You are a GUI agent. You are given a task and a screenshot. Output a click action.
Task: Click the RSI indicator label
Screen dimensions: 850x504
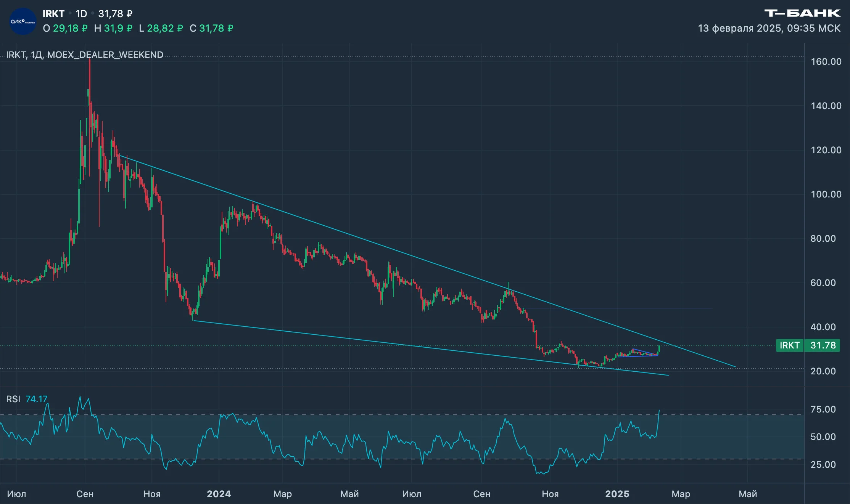point(13,399)
